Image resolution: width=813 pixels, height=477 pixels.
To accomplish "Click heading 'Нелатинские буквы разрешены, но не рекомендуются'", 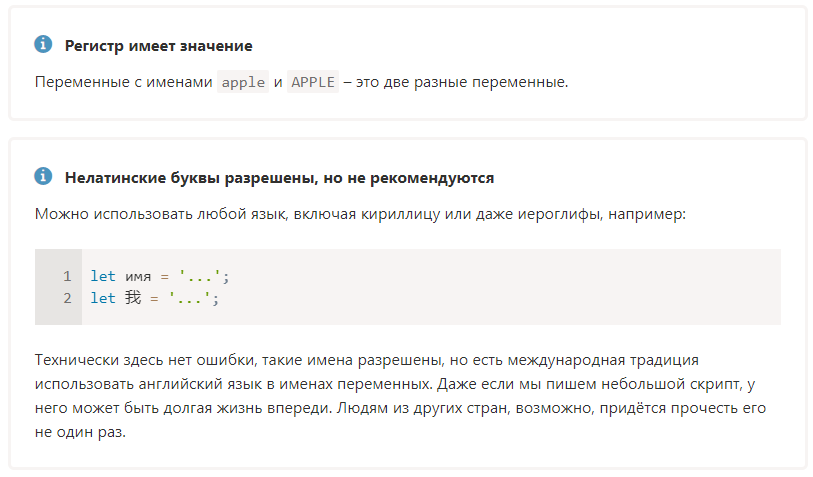I will (x=279, y=178).
